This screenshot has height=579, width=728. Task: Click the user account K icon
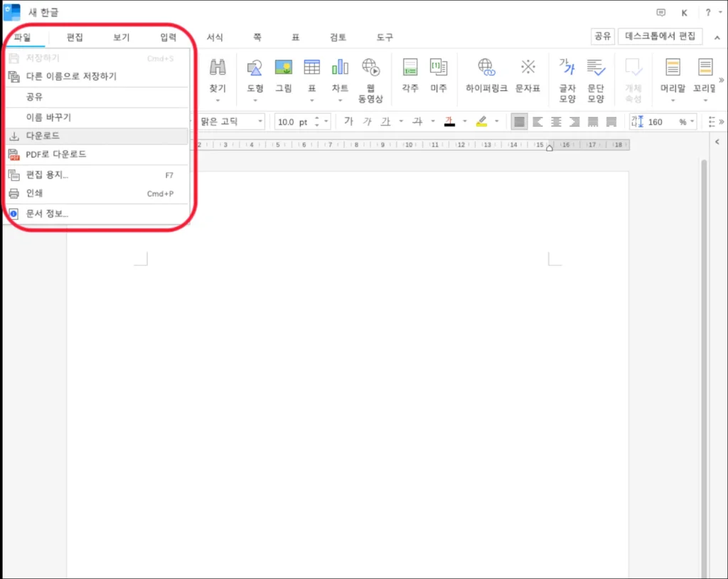click(685, 13)
